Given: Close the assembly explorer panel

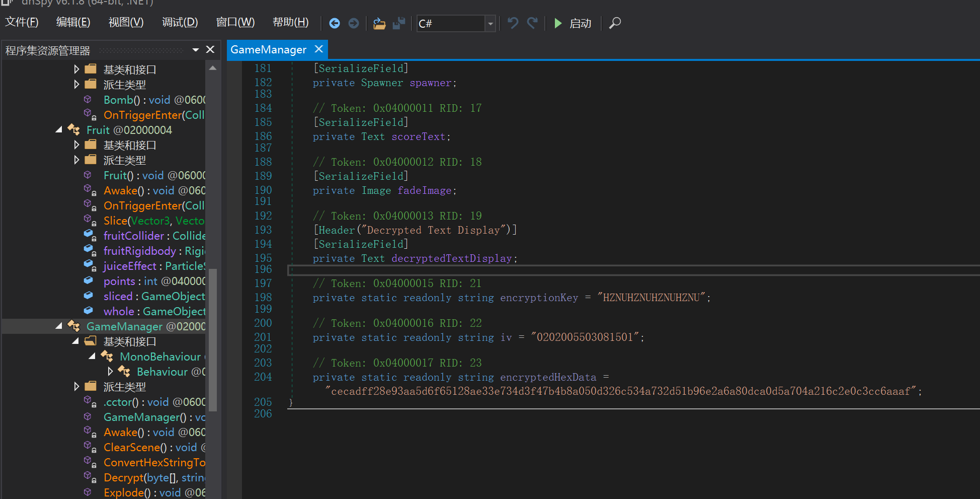Looking at the screenshot, I should [210, 50].
